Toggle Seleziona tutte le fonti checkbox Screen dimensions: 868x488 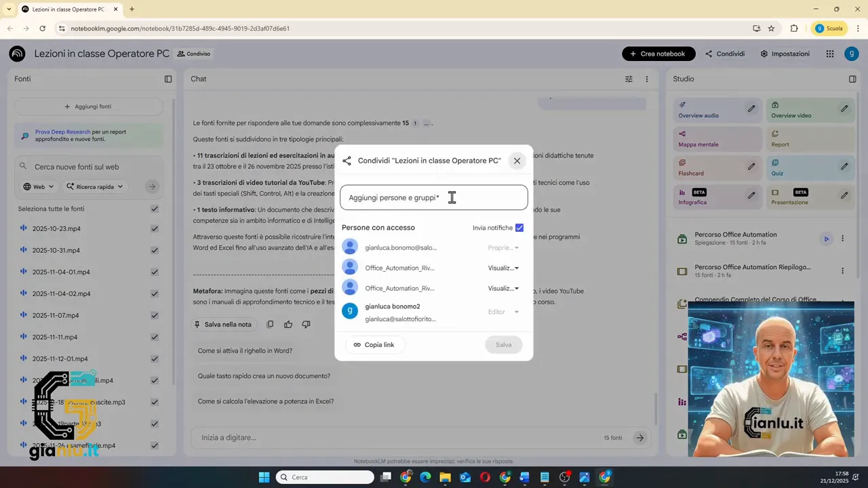click(155, 209)
